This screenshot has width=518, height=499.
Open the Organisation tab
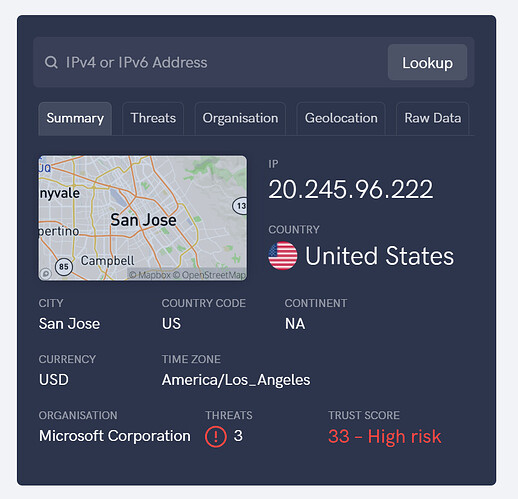click(x=240, y=119)
